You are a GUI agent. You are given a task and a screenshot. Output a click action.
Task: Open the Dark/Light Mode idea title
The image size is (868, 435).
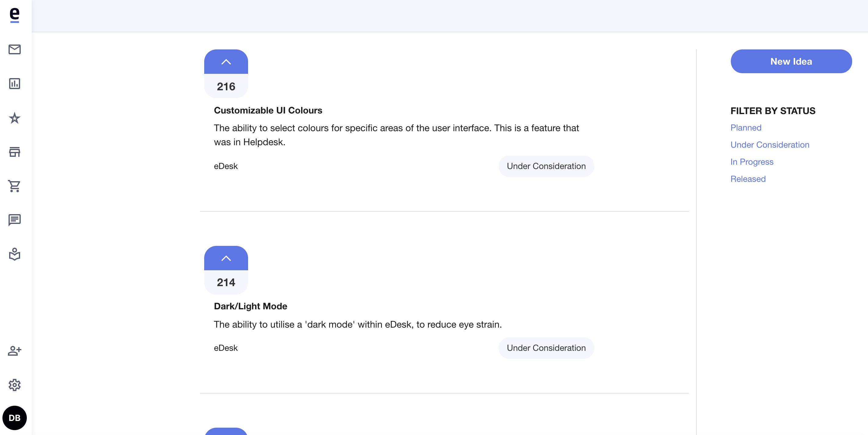(250, 306)
